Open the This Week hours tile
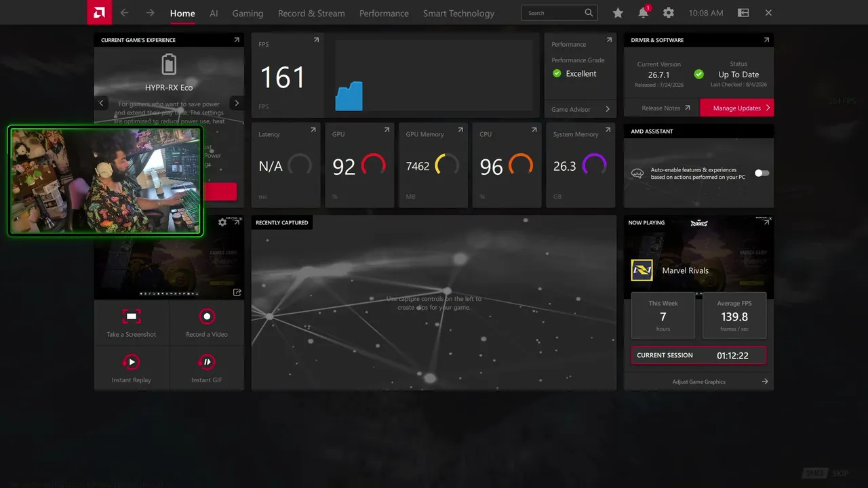 tap(663, 315)
